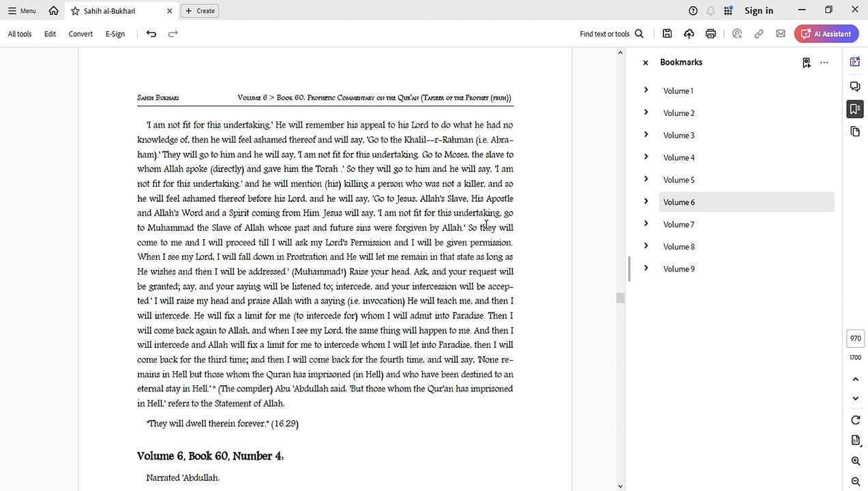Click the share with others icon
The width and height of the screenshot is (868, 491).
pos(736,34)
